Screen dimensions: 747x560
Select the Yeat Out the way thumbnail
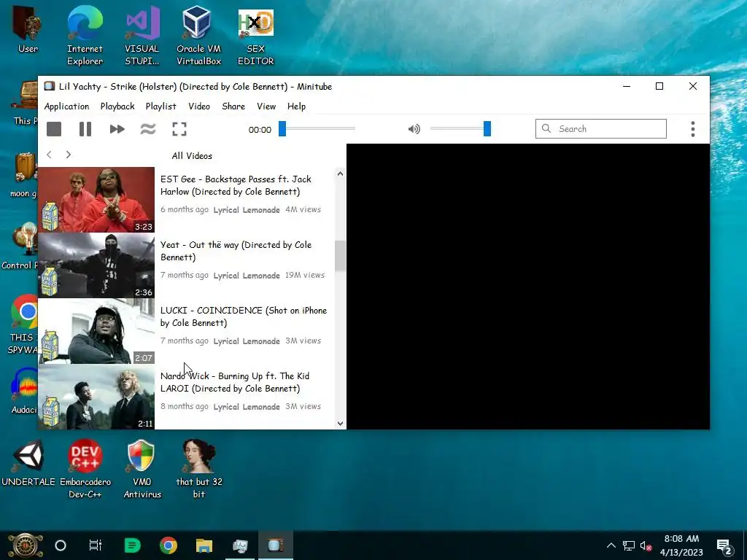click(x=96, y=265)
